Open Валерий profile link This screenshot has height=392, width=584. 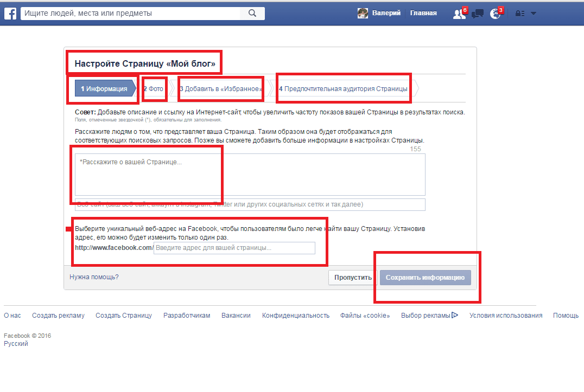pos(386,13)
